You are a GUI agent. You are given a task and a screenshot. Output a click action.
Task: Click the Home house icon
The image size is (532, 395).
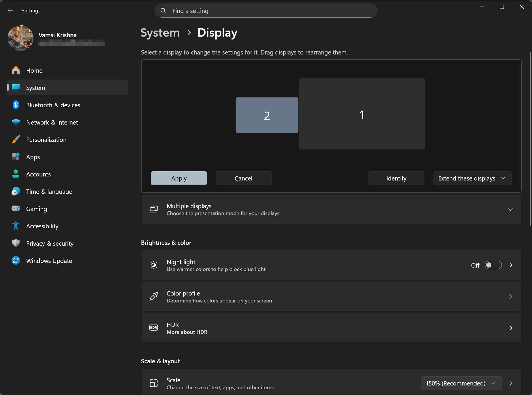click(16, 70)
